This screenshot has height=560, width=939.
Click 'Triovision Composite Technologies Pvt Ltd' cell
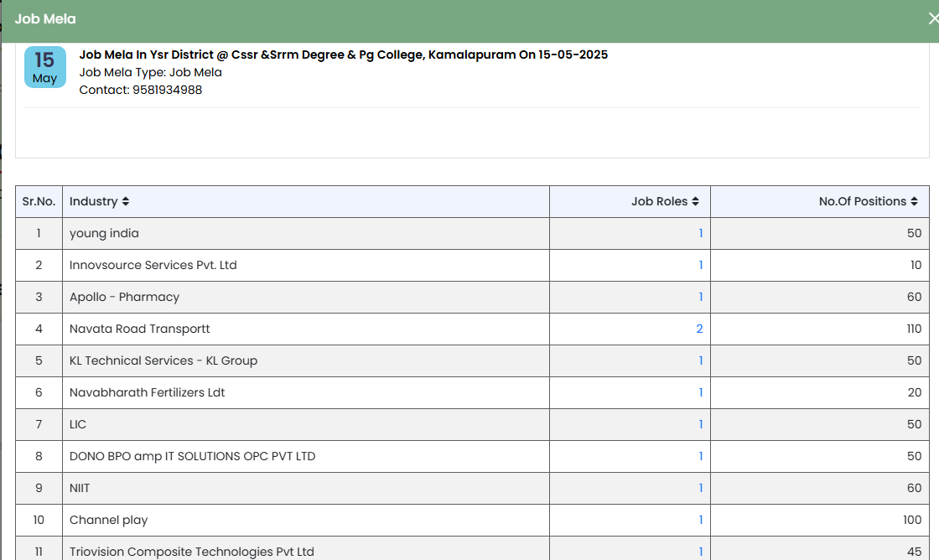306,548
